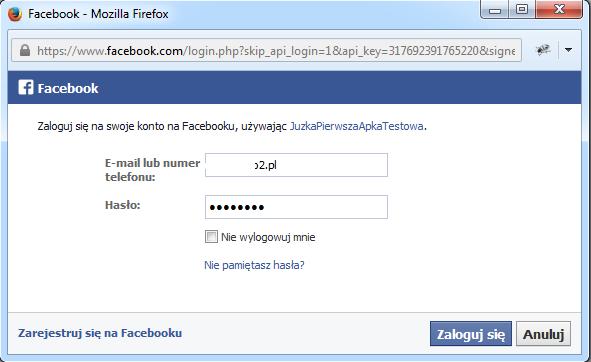The width and height of the screenshot is (591, 362).
Task: Focus the e-mail or phone number field
Action: [296, 165]
